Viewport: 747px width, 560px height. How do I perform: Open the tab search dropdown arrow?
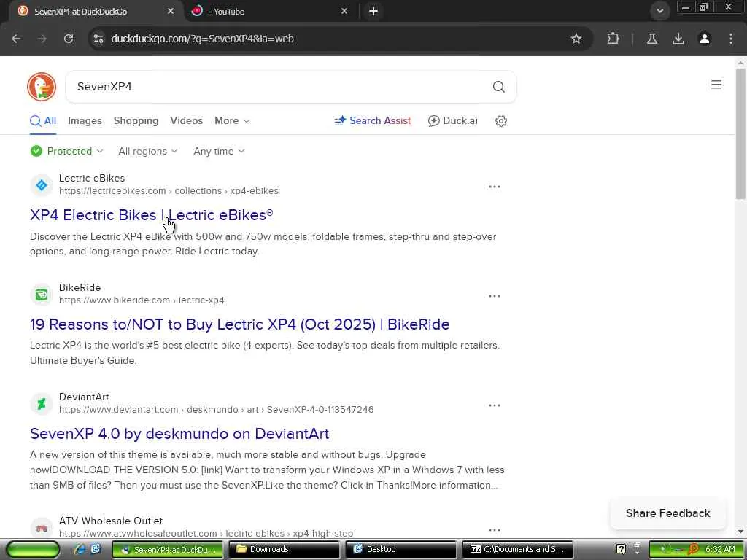[659, 11]
